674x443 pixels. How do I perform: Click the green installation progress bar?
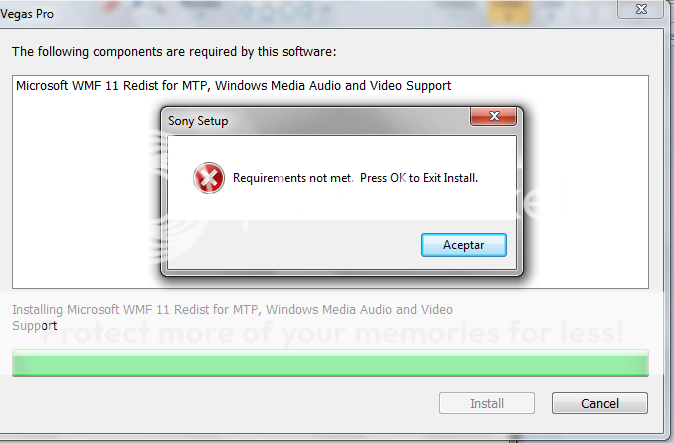tap(330, 364)
